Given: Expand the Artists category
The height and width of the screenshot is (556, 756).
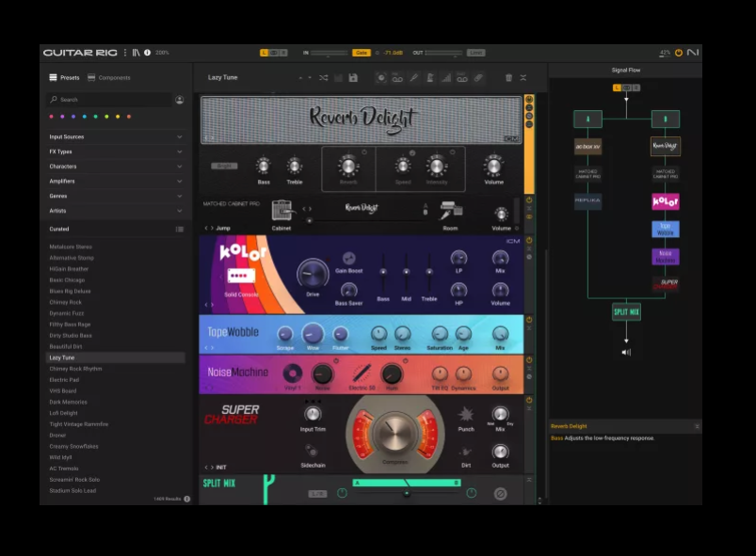Looking at the screenshot, I should [116, 211].
